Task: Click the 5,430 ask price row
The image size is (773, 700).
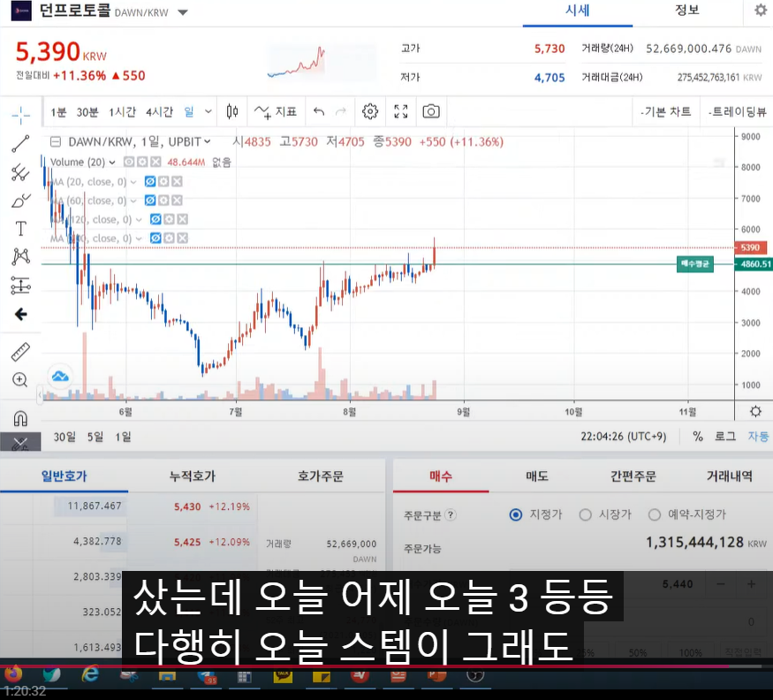Action: [193, 506]
